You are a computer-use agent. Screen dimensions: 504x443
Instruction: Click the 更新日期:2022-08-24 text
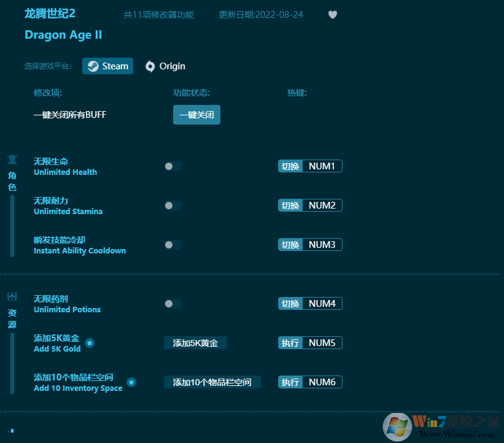tap(261, 15)
